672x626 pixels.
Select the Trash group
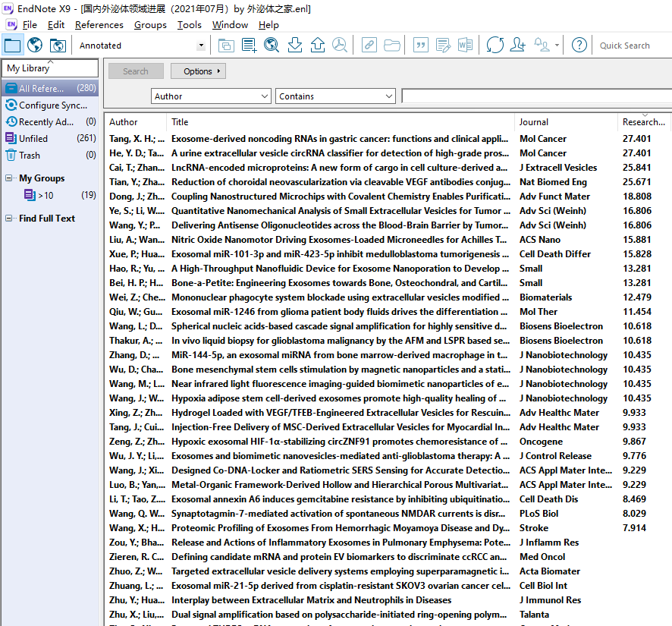[50, 156]
